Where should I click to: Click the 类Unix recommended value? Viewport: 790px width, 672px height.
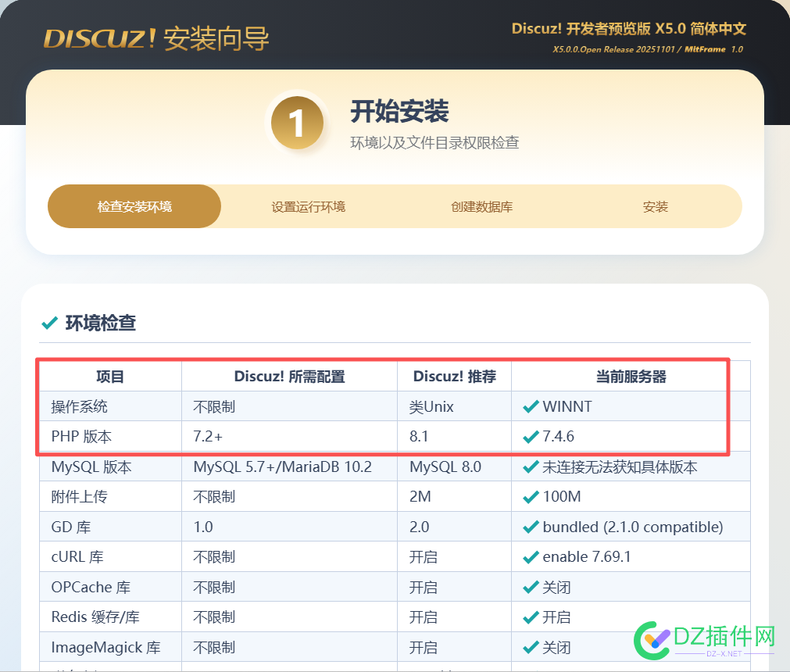431,406
